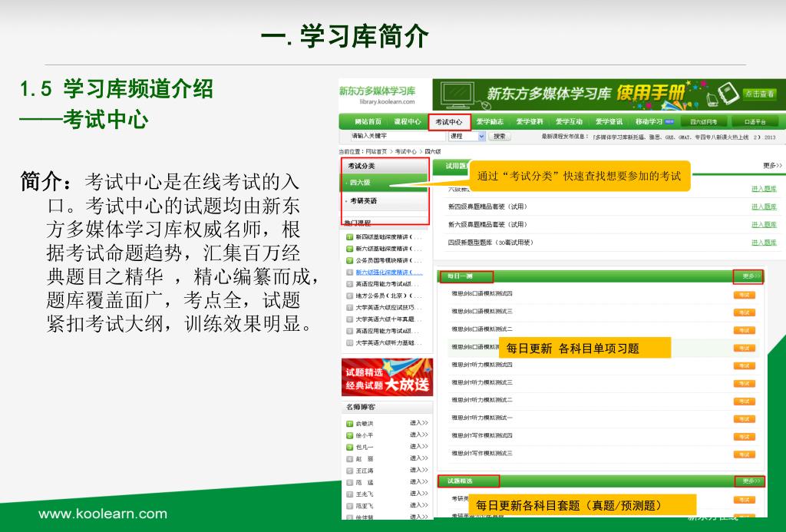The width and height of the screenshot is (786, 532).
Task: Click orange 考试 button for 雅思剑8口语模拟测试四
Action: pos(745,295)
